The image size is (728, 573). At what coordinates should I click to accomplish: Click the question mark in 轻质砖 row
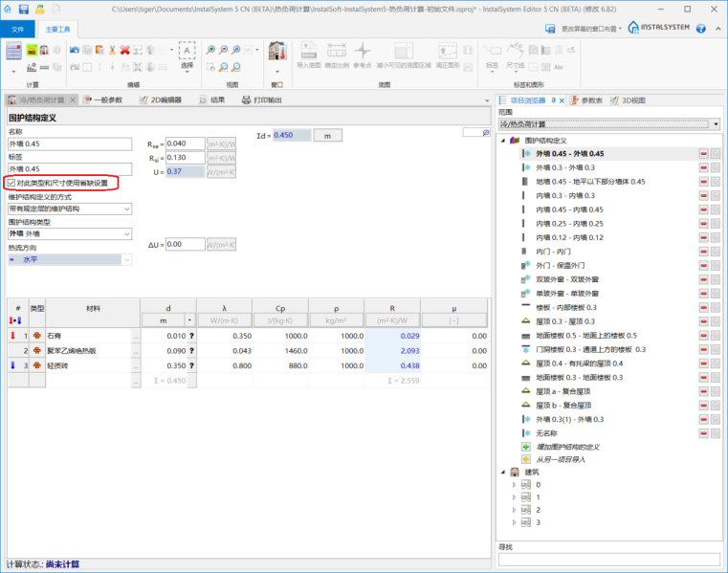click(191, 366)
